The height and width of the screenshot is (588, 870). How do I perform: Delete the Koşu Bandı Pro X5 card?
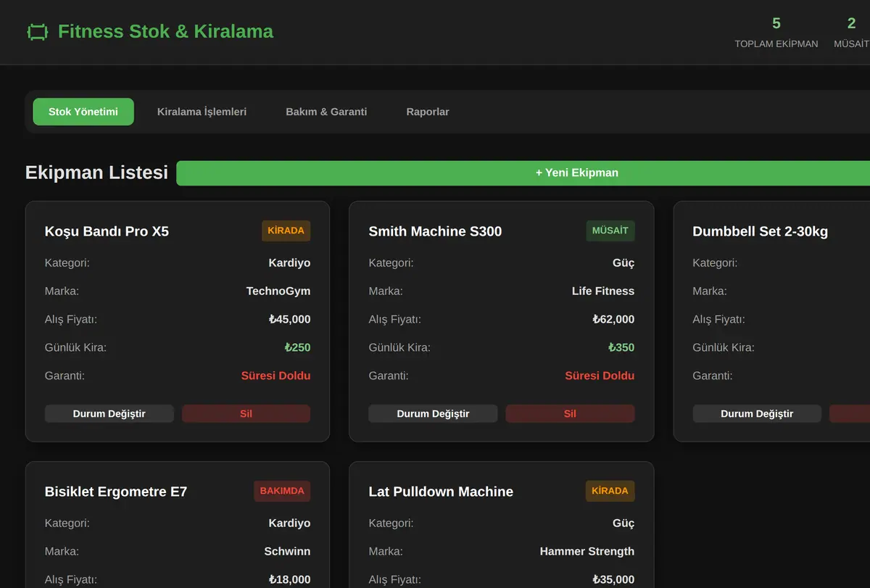click(246, 414)
